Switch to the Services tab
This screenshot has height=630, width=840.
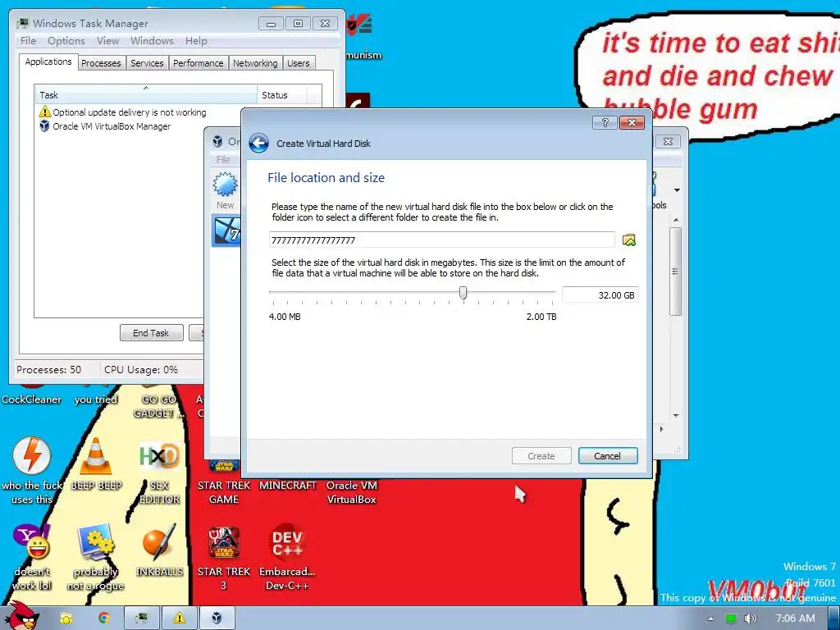(147, 63)
